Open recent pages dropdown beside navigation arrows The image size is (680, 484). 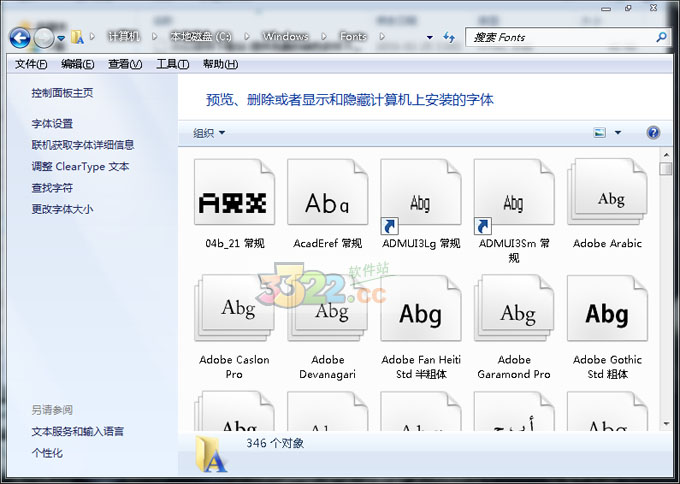coord(61,38)
